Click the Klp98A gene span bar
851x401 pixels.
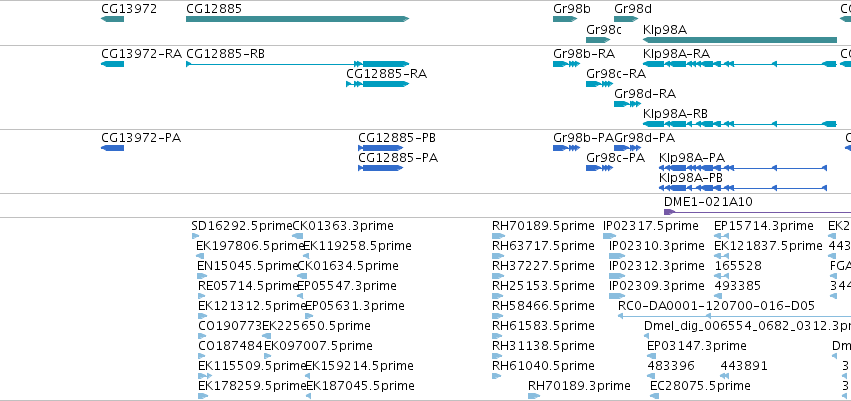[x=740, y=40]
